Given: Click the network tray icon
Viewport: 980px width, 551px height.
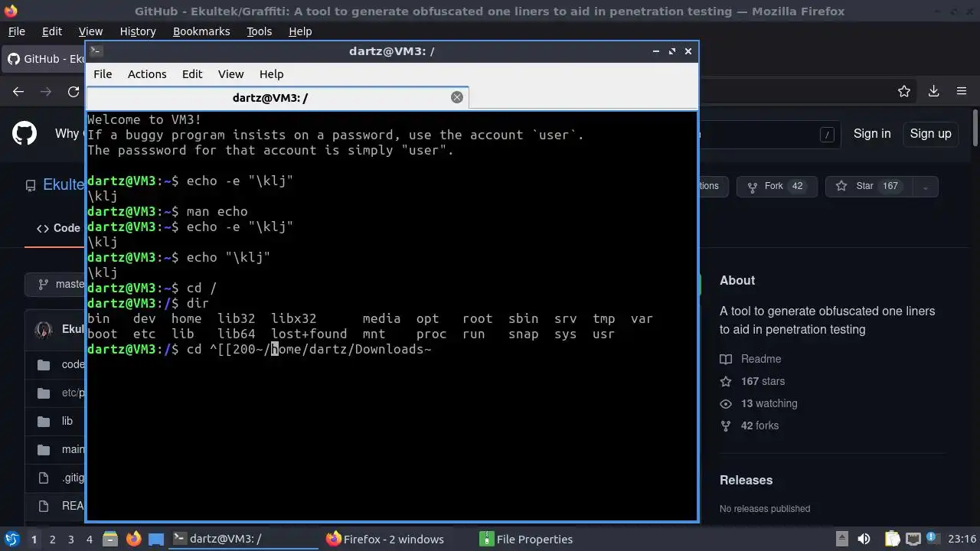Looking at the screenshot, I should coord(913,539).
